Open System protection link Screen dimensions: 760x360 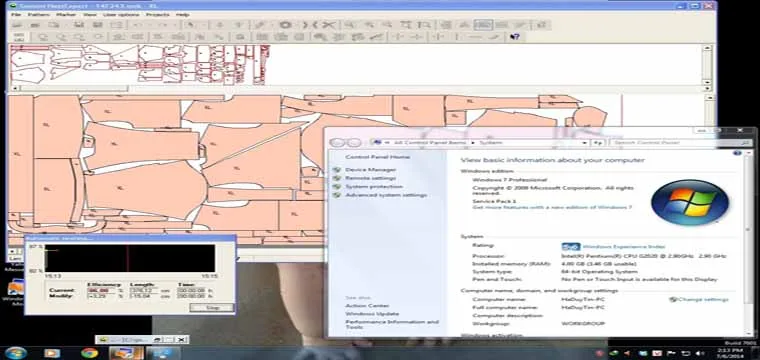[x=374, y=187]
